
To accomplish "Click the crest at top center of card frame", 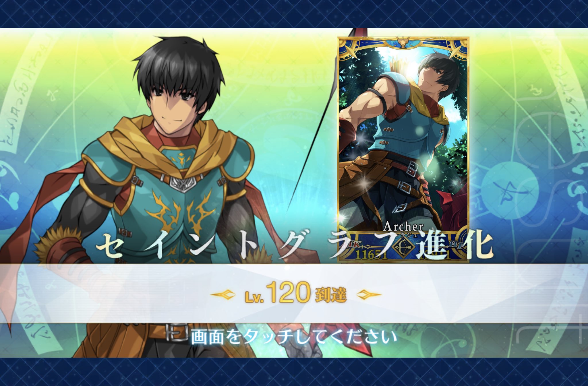I will click(x=403, y=43).
